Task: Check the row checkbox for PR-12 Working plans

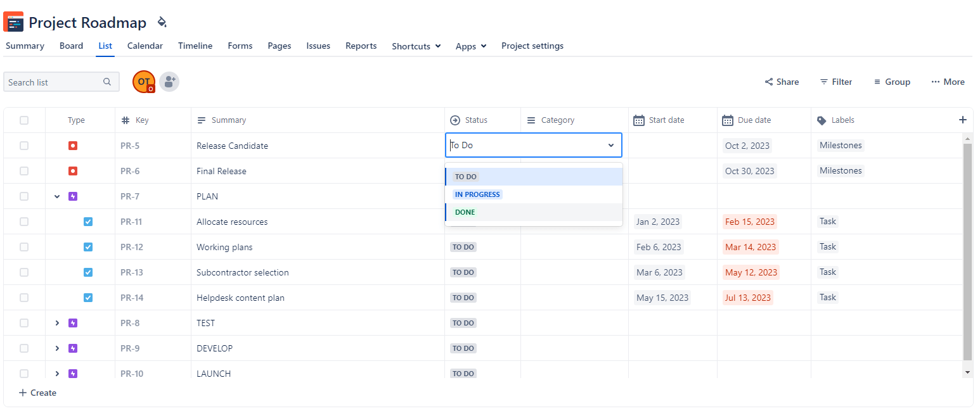Action: pyautogui.click(x=24, y=247)
